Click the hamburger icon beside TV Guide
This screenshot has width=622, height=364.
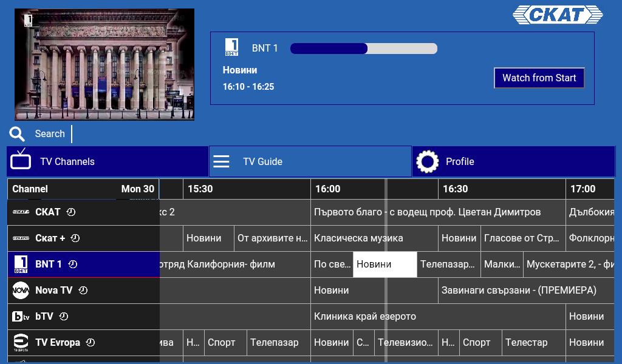(x=221, y=161)
